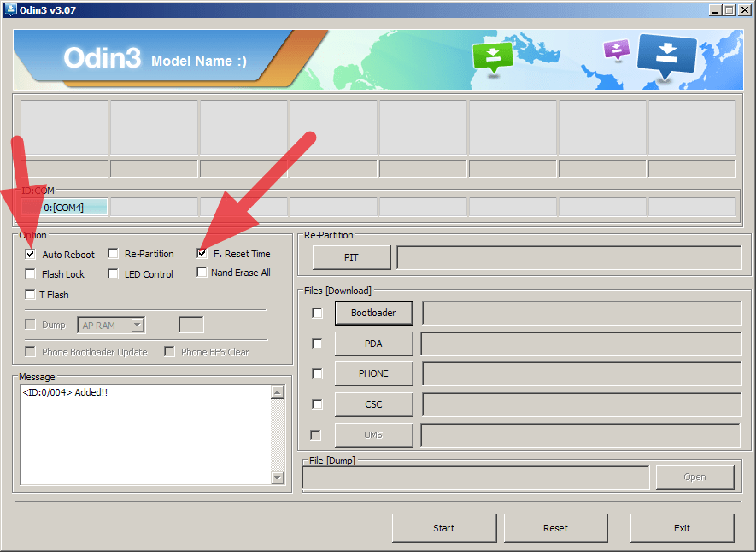Click the PIT button
The height and width of the screenshot is (552, 756).
coord(351,257)
